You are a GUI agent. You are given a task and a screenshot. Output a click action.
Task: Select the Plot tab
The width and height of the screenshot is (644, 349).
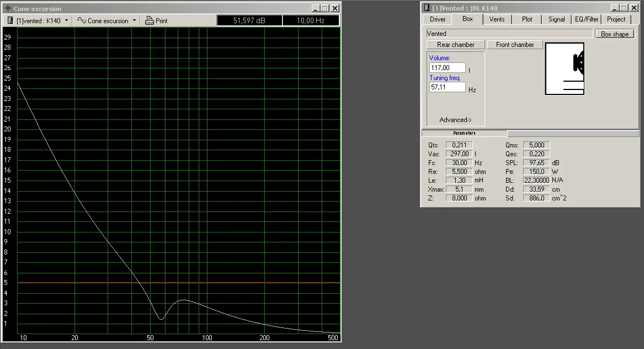point(527,19)
